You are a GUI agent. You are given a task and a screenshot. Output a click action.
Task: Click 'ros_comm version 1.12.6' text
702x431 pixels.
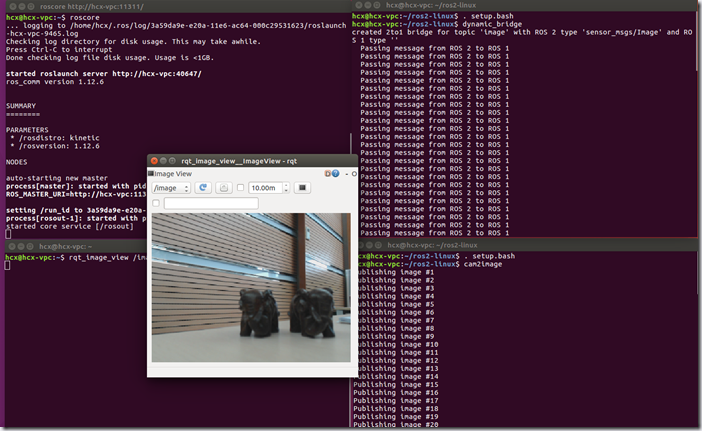click(x=55, y=82)
